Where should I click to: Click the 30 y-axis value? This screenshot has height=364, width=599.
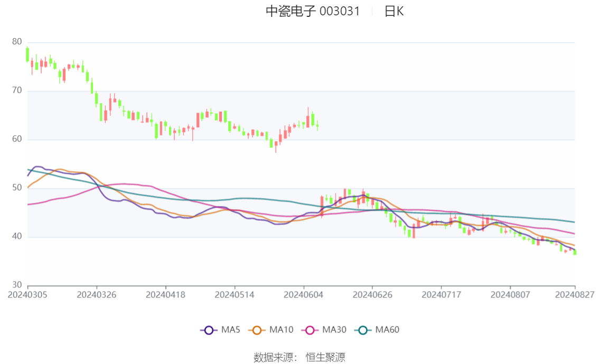click(17, 285)
